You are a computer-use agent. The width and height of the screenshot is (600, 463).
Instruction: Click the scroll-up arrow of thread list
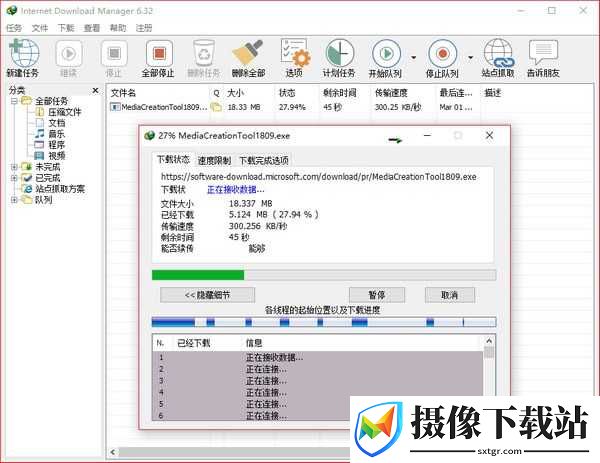pos(489,341)
